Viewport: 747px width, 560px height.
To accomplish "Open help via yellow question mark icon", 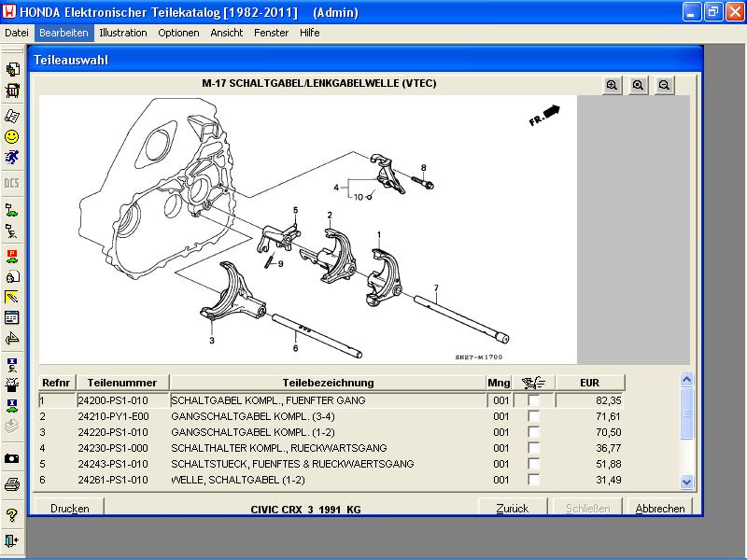I will pyautogui.click(x=12, y=515).
